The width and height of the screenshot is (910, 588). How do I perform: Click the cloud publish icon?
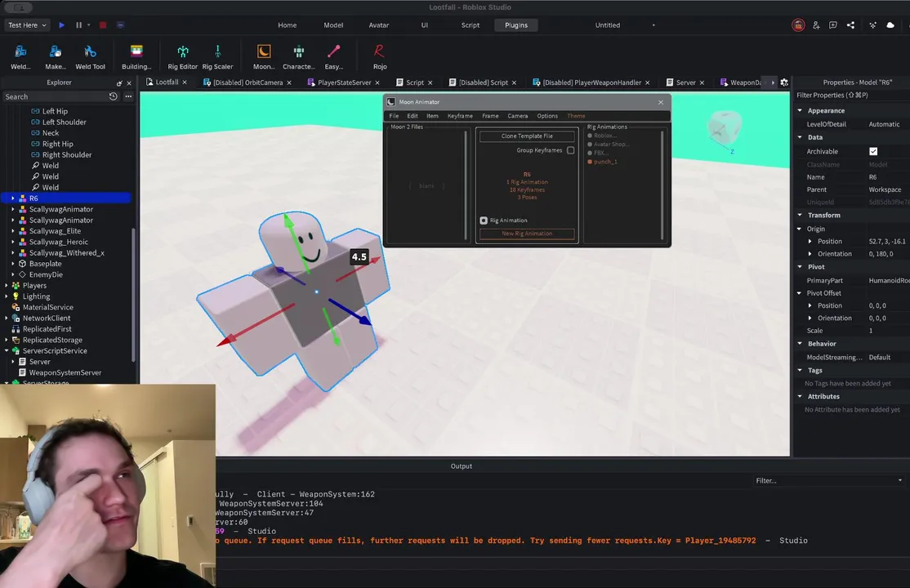(x=890, y=25)
